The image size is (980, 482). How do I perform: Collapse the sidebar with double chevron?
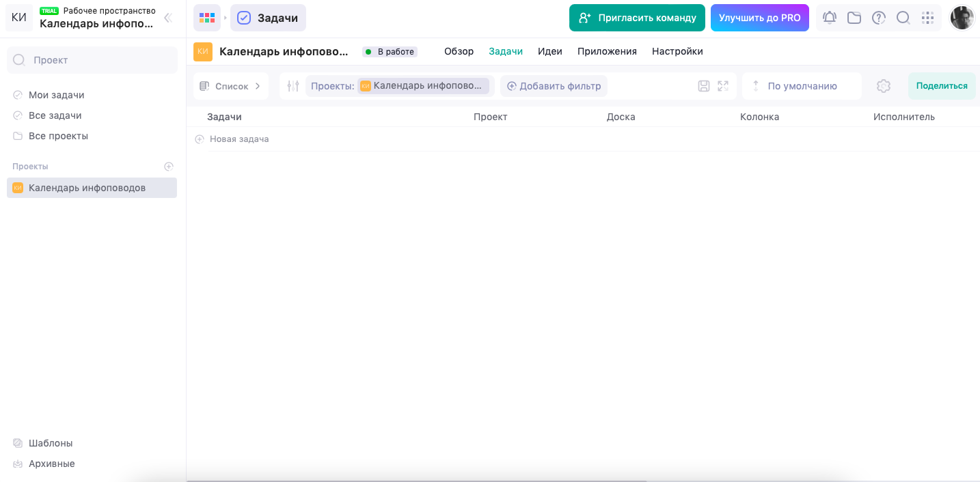167,18
